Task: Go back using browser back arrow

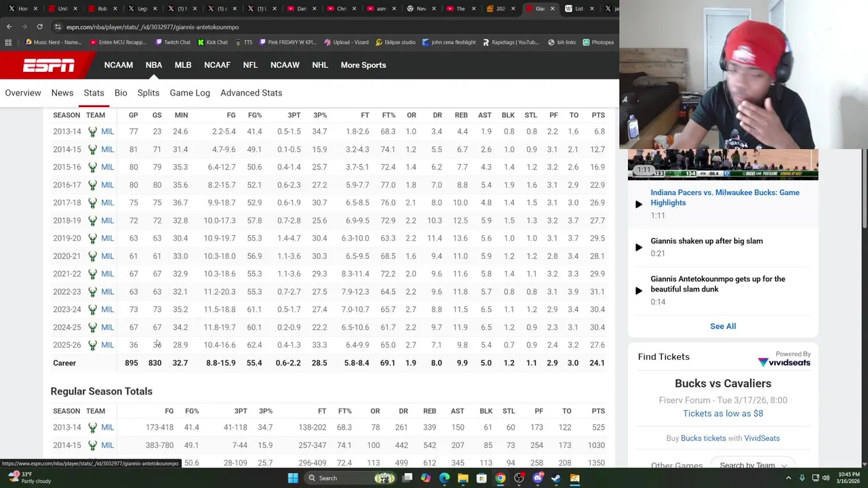Action: (9, 26)
